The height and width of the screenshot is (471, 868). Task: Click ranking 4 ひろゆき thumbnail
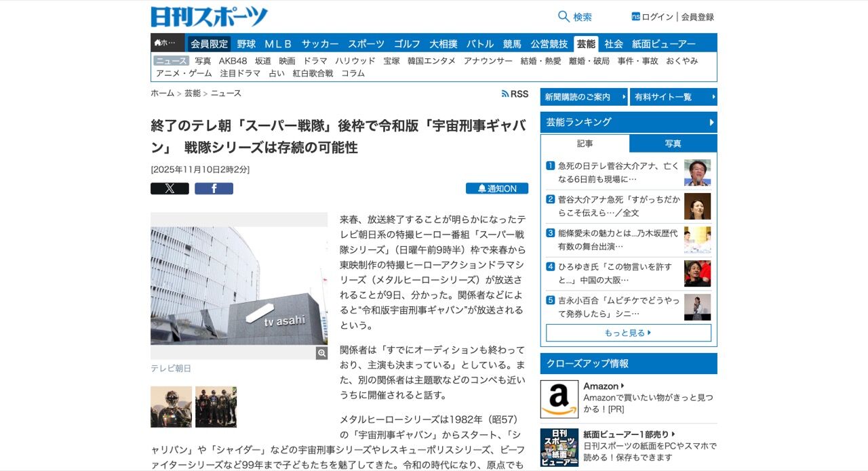pos(697,274)
